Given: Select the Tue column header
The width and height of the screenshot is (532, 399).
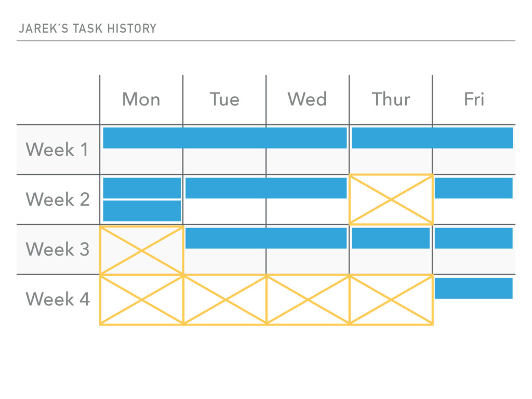Looking at the screenshot, I should [224, 99].
